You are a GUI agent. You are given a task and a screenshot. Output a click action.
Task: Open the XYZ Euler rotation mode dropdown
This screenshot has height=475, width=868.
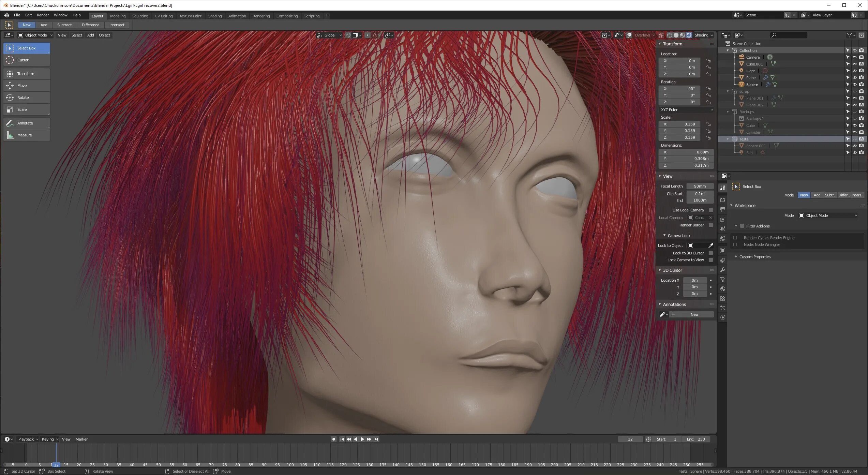point(686,110)
